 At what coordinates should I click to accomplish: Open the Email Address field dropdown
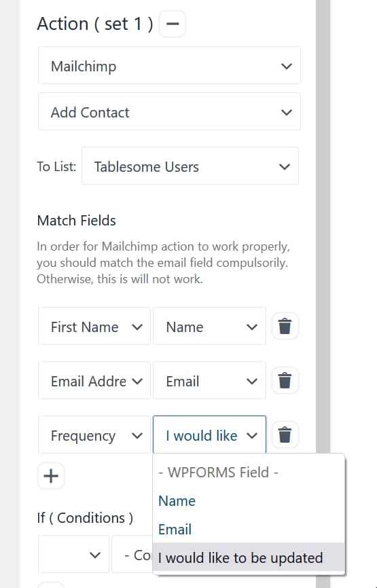pos(94,381)
